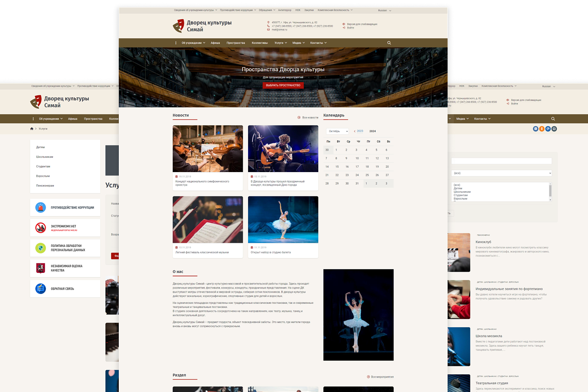The image size is (588, 392).
Task: Click the Экстремизму.нет prohibition icon
Action: pyautogui.click(x=40, y=228)
